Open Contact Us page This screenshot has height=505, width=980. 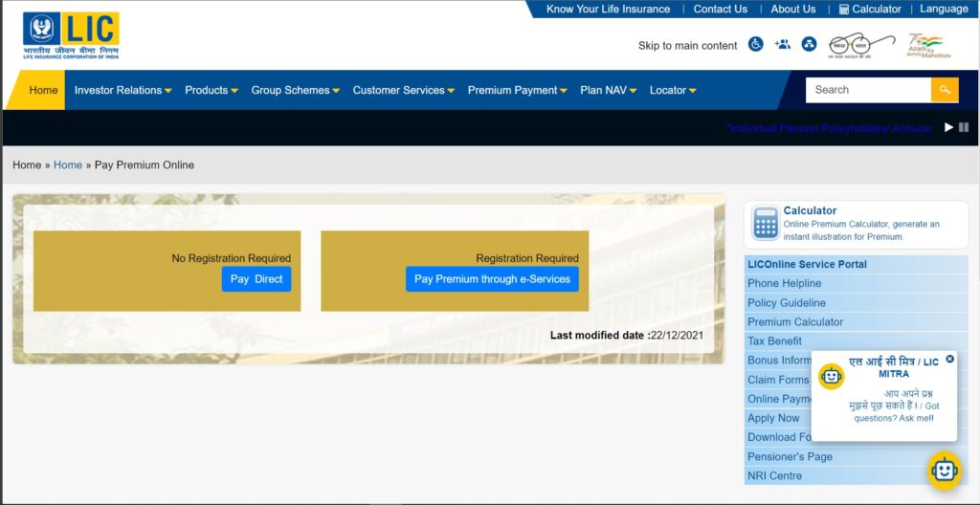721,9
